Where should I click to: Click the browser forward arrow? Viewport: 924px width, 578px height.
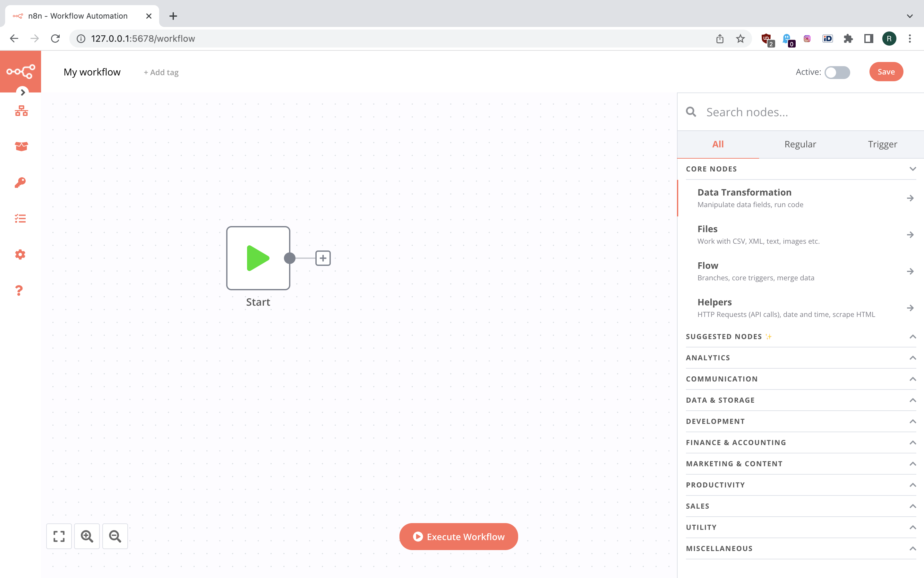coord(35,39)
